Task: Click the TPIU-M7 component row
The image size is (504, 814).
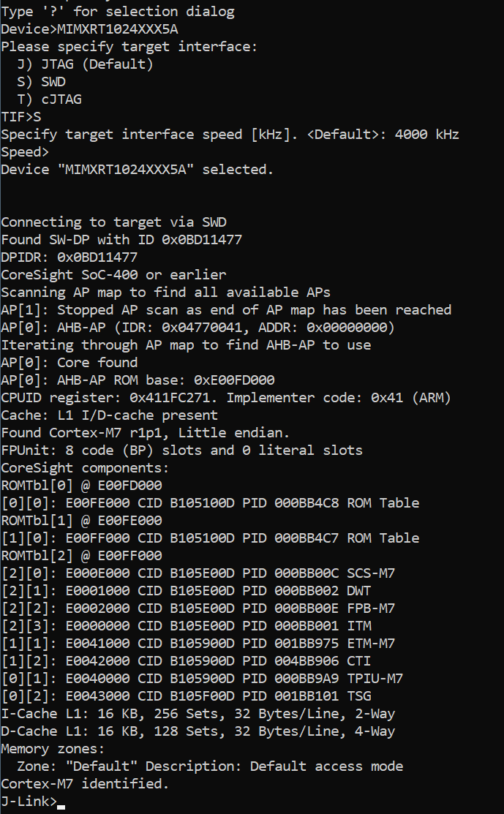Action: (201, 679)
